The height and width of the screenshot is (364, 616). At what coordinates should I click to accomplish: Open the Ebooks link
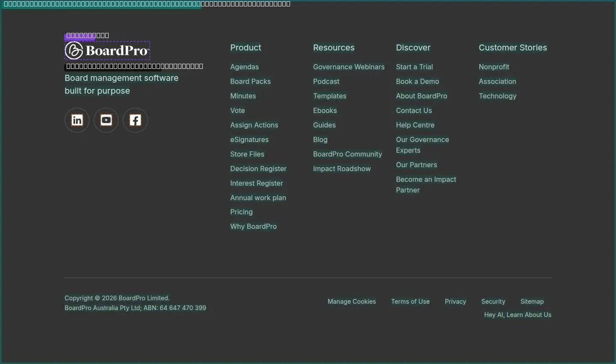click(x=325, y=110)
